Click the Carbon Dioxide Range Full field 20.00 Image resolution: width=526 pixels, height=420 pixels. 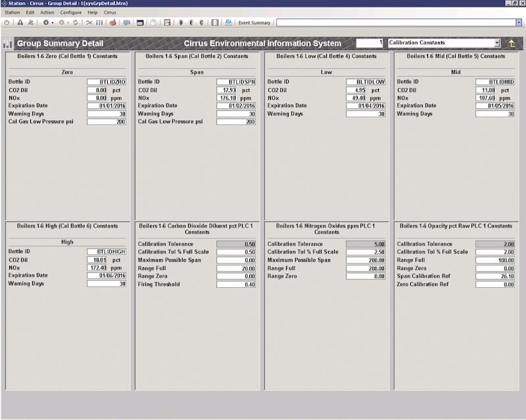click(236, 268)
